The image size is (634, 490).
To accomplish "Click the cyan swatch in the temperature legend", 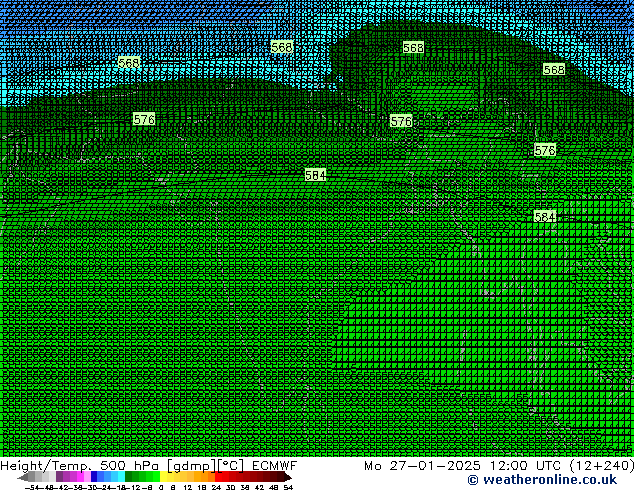I will pos(121,477).
